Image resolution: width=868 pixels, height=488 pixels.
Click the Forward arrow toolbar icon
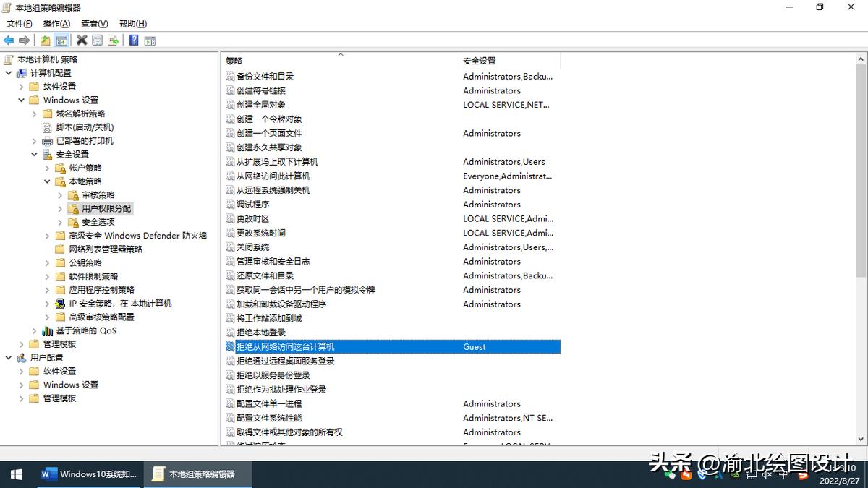point(23,40)
